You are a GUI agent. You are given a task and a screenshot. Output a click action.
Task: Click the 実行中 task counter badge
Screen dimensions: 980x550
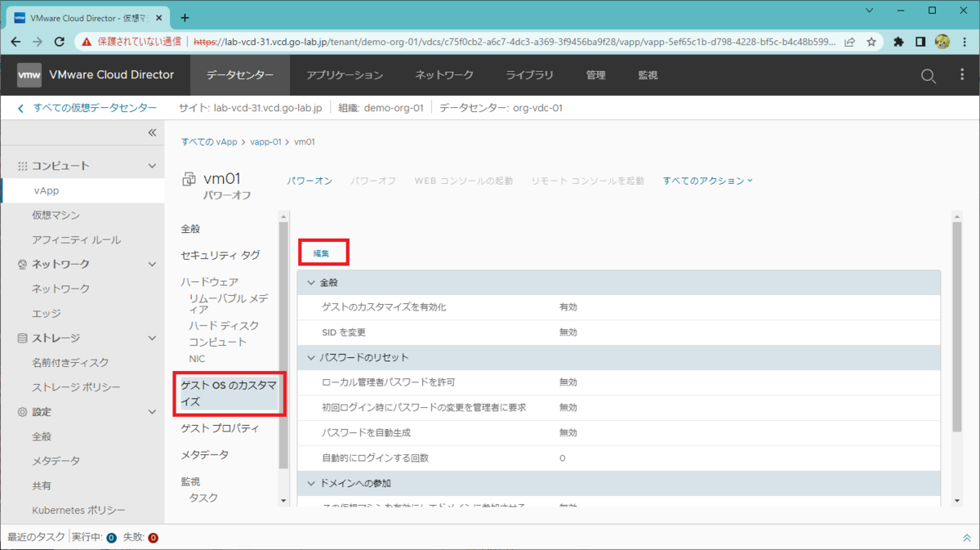(111, 538)
